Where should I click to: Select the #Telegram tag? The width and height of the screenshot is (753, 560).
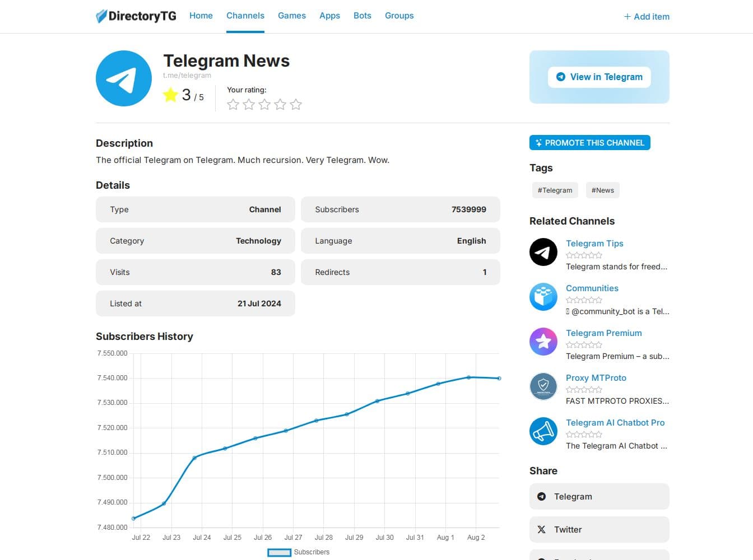point(555,190)
